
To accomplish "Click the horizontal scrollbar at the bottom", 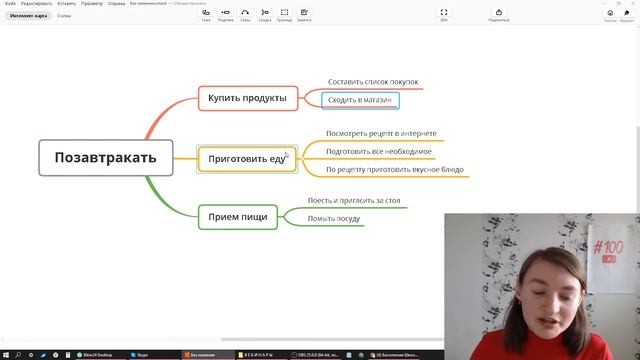I will click(332, 339).
